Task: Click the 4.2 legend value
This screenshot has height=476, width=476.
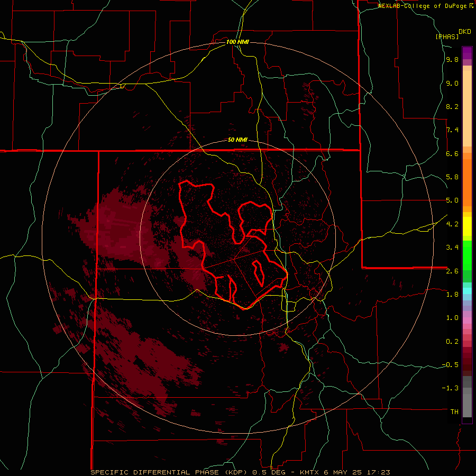Action: [x=452, y=224]
